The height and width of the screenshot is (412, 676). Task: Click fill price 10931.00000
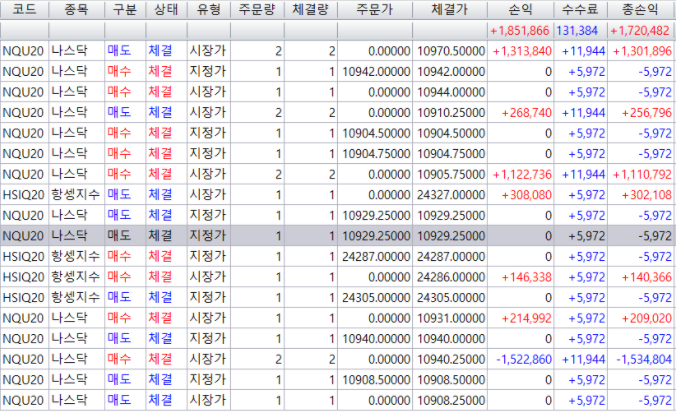click(x=451, y=318)
